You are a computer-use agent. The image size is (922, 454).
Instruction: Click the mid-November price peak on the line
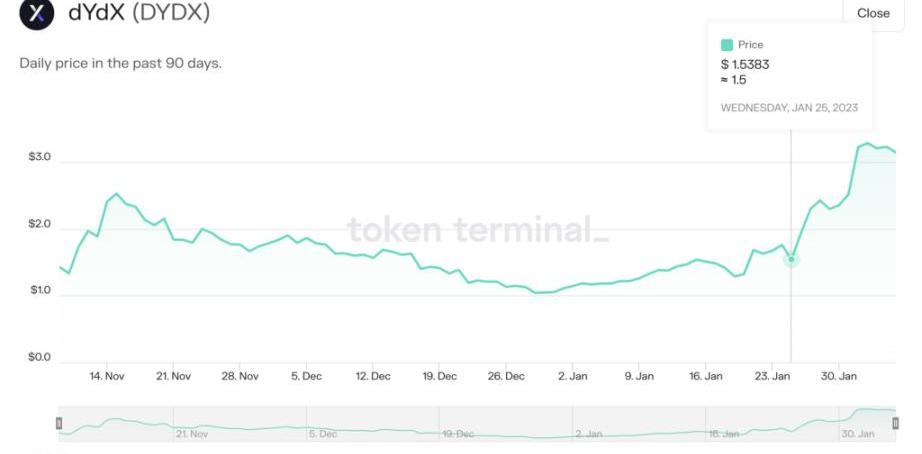click(116, 194)
